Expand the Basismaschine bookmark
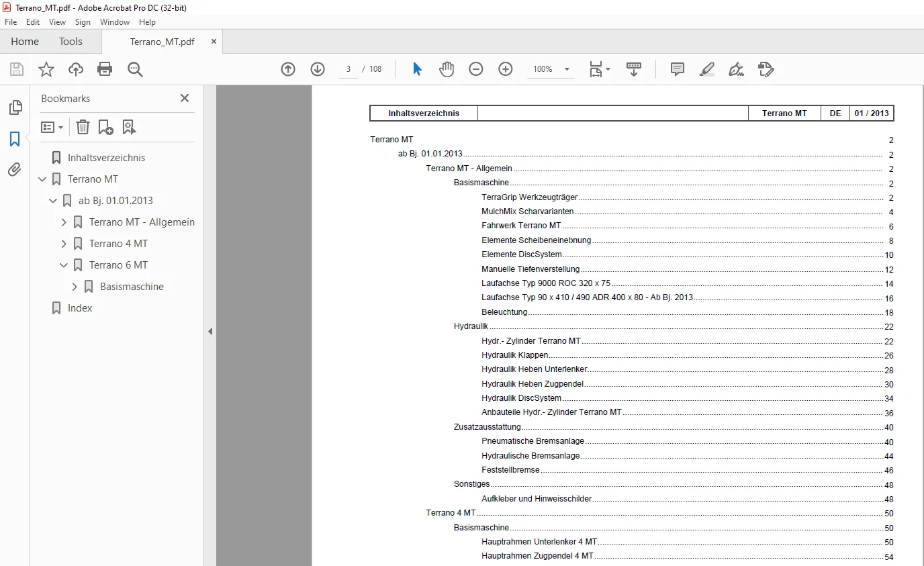 (x=75, y=287)
